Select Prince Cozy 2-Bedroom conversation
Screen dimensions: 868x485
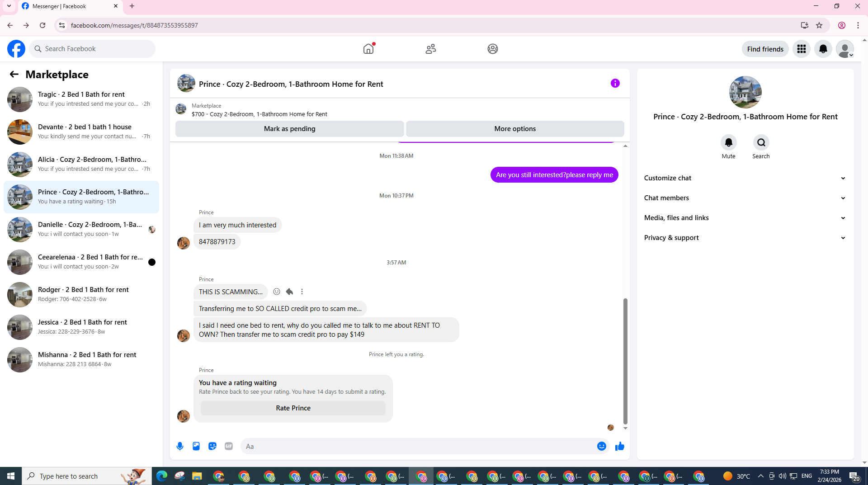pyautogui.click(x=81, y=197)
